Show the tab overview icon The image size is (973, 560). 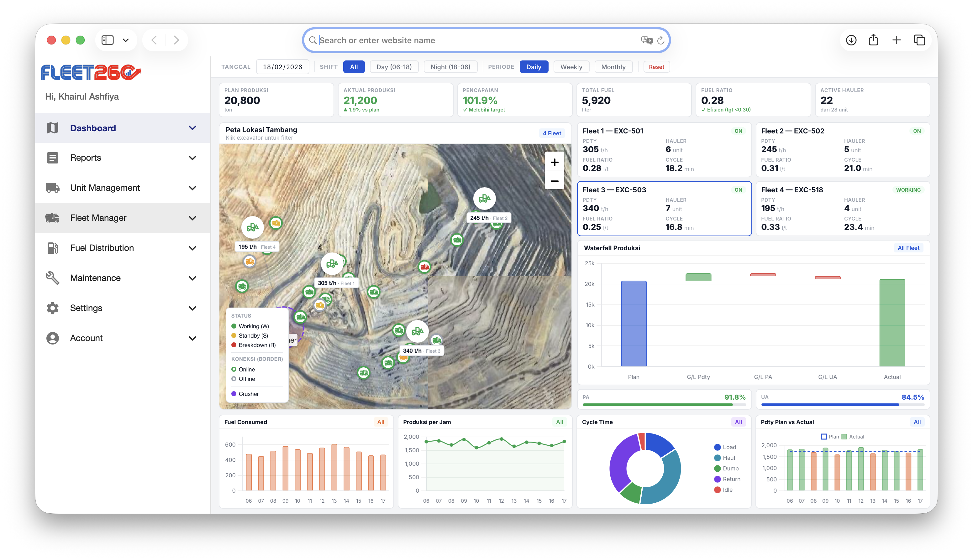[x=919, y=40]
